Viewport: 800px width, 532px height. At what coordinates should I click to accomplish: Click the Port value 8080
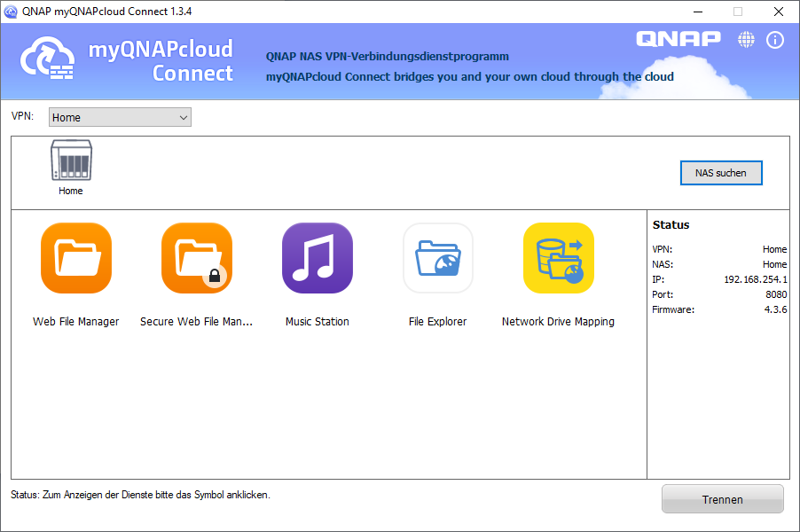pos(776,294)
